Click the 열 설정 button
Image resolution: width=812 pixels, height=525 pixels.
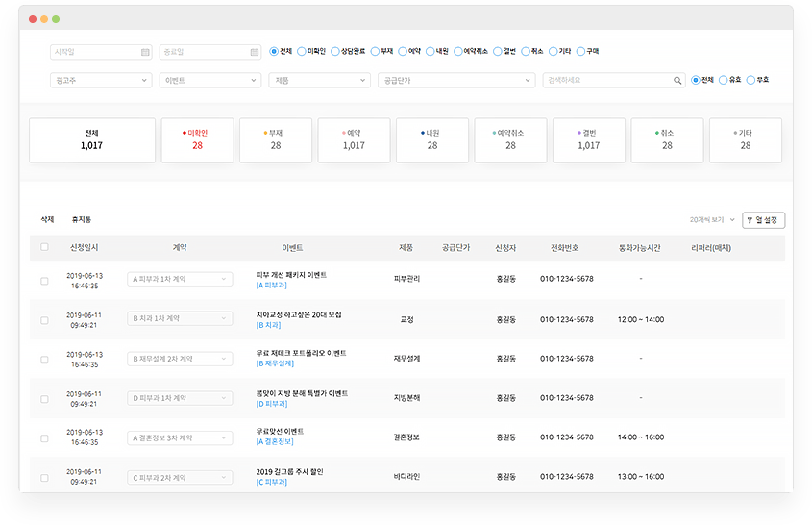(764, 220)
